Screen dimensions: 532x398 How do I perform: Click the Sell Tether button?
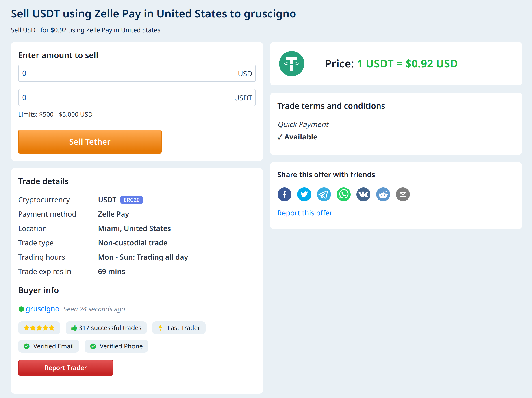89,141
